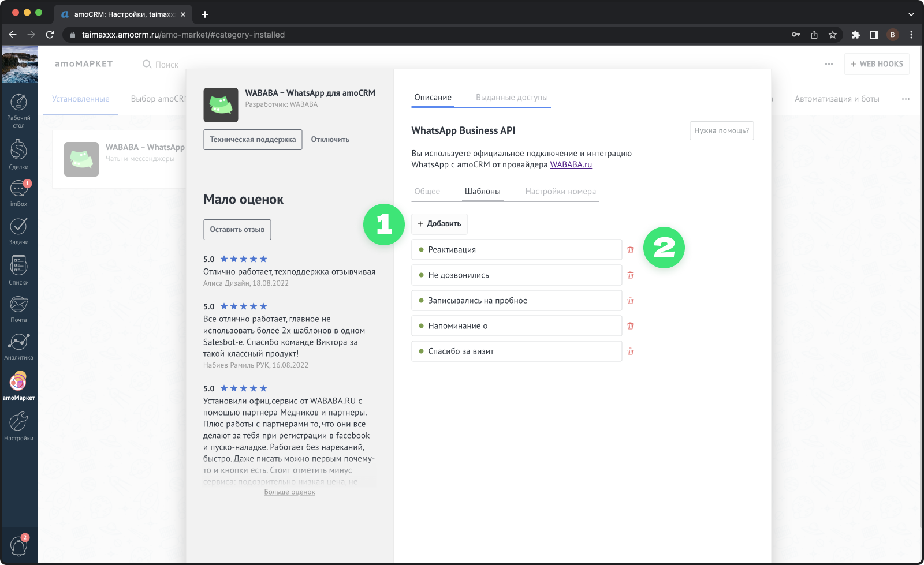Select the Настройки номера sub-tab
This screenshot has width=924, height=565.
[561, 192]
